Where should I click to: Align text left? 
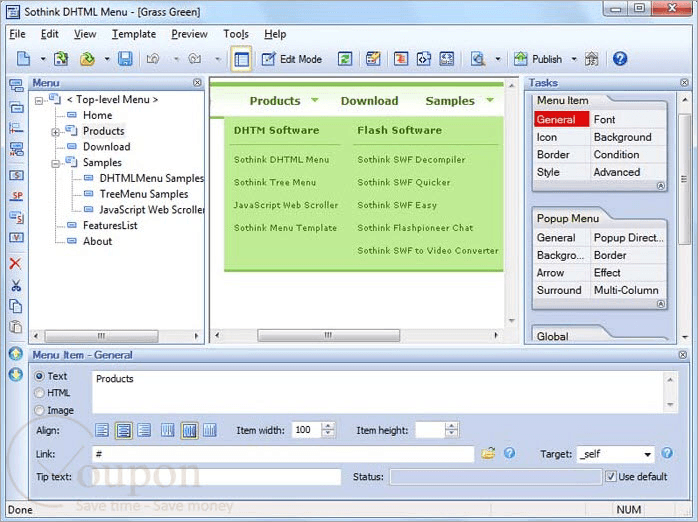(102, 430)
